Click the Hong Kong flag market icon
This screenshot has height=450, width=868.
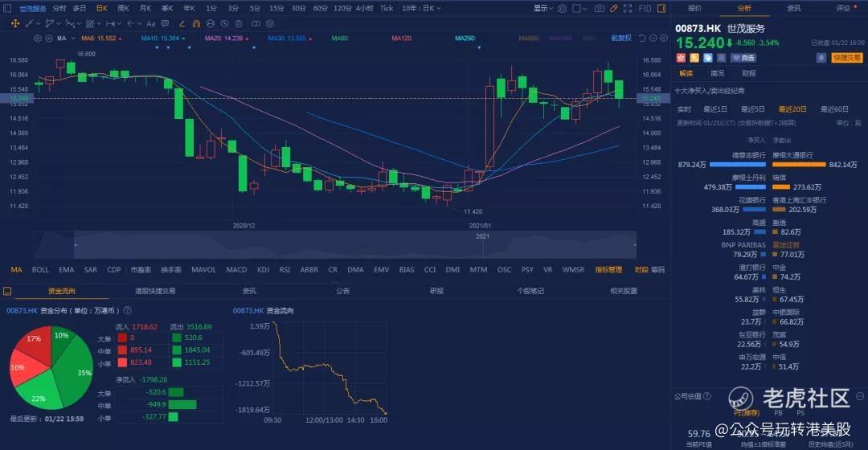pos(681,58)
